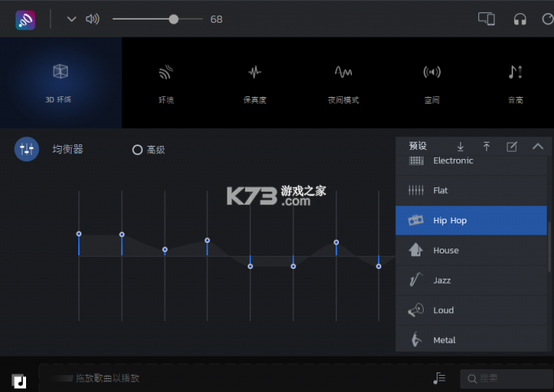This screenshot has width=554, height=392.
Task: Click the 预设 presets header label
Action: [x=418, y=146]
